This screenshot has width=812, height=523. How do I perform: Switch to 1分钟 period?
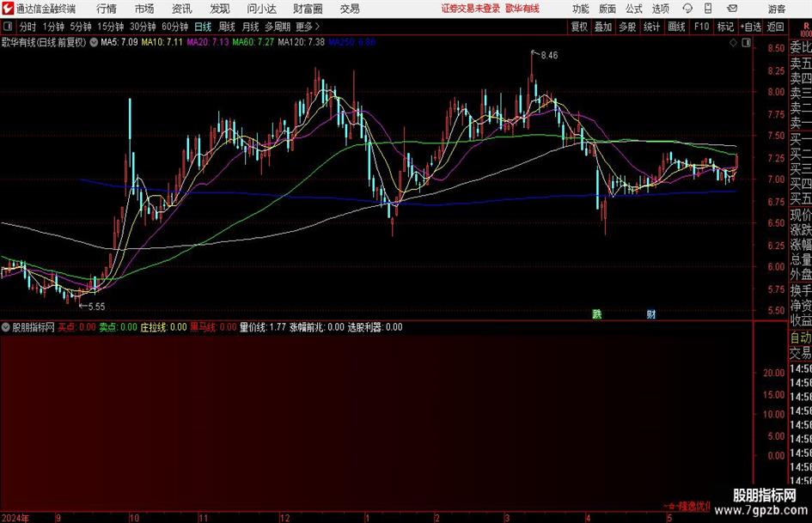[x=53, y=27]
